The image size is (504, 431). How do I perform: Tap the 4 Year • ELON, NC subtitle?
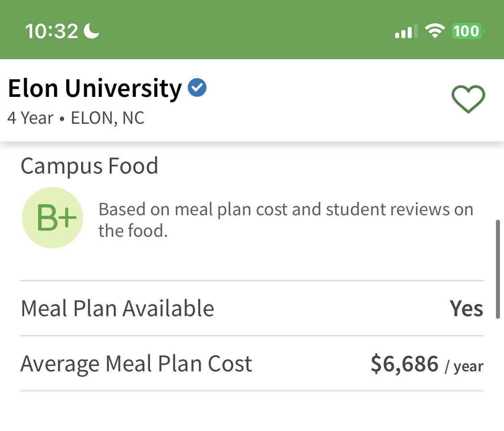[x=76, y=118]
